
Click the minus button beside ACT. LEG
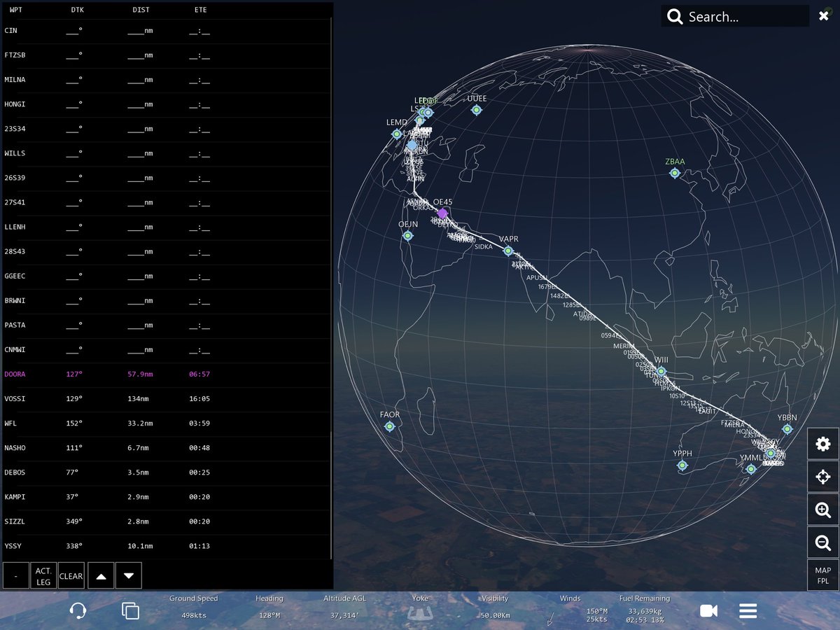tap(15, 575)
